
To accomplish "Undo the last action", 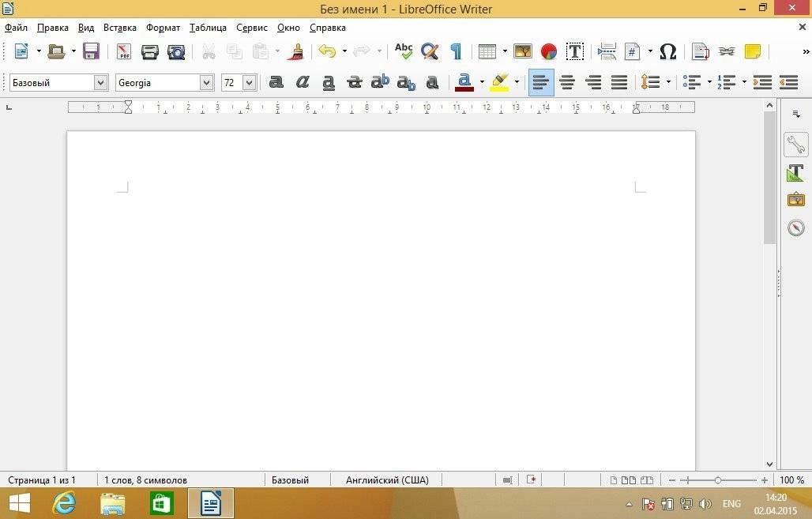I will tap(327, 51).
